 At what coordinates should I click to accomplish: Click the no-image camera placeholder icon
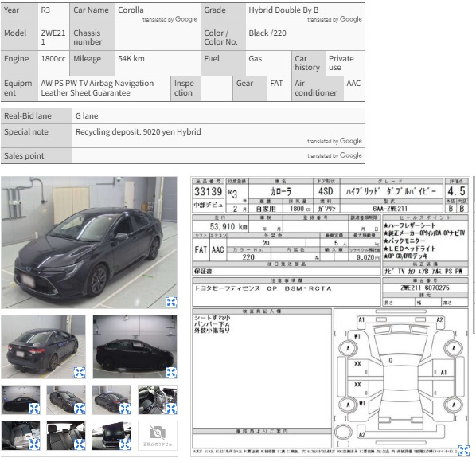point(158,433)
